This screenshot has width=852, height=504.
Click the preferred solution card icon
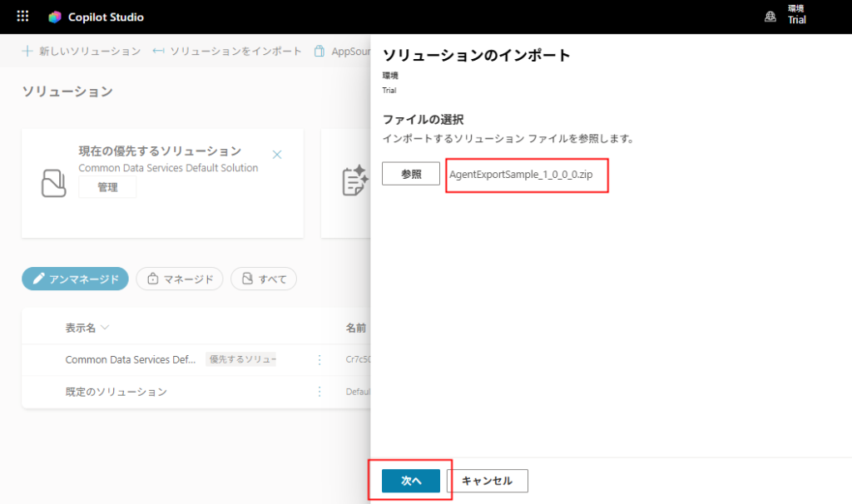point(53,182)
